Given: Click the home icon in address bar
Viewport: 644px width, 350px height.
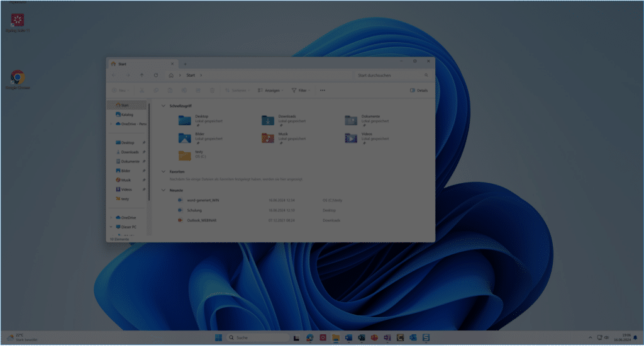Looking at the screenshot, I should tap(171, 76).
